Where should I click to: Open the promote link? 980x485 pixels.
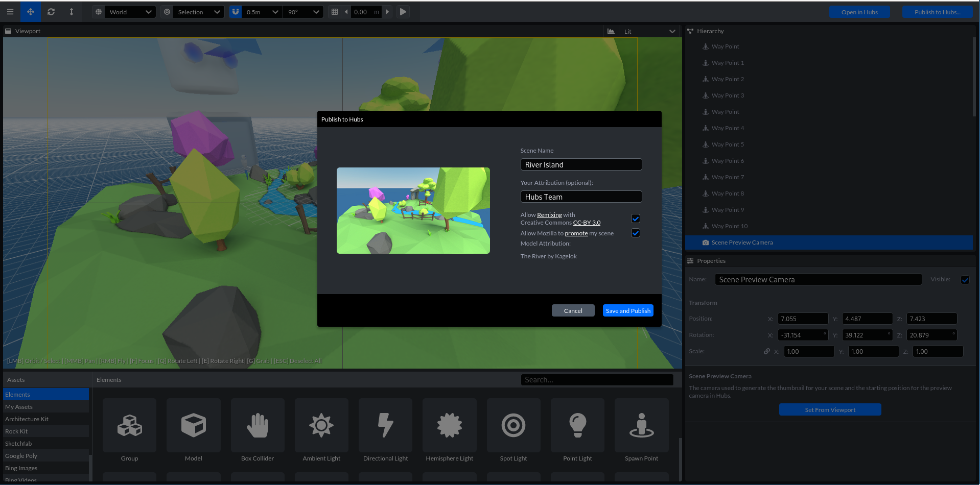pos(576,233)
